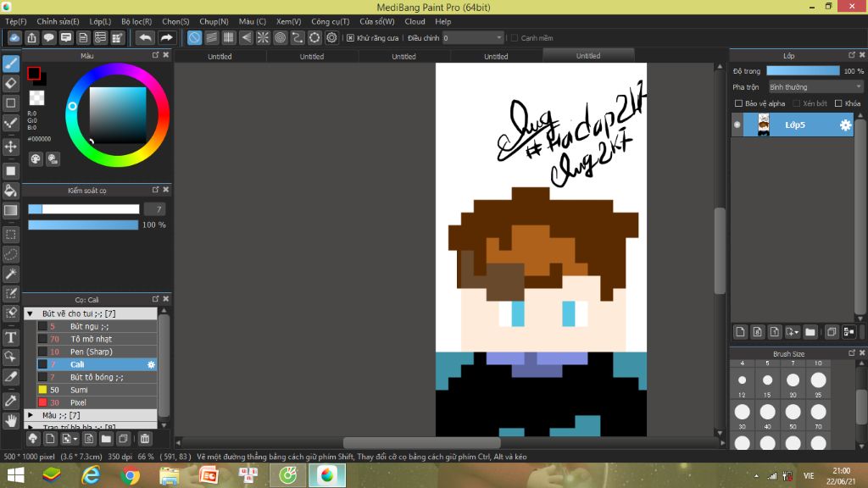Select the Bucket fill tool

click(x=11, y=191)
